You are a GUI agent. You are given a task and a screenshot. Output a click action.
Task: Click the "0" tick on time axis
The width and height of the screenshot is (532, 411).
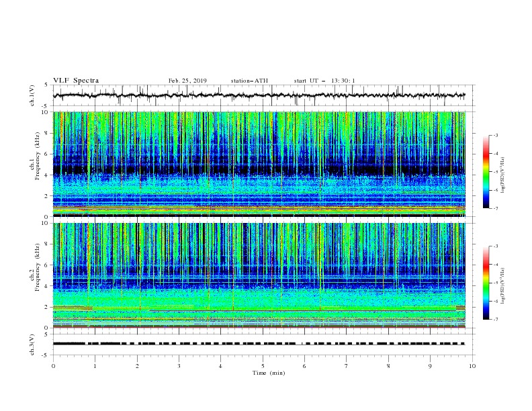tap(53, 366)
